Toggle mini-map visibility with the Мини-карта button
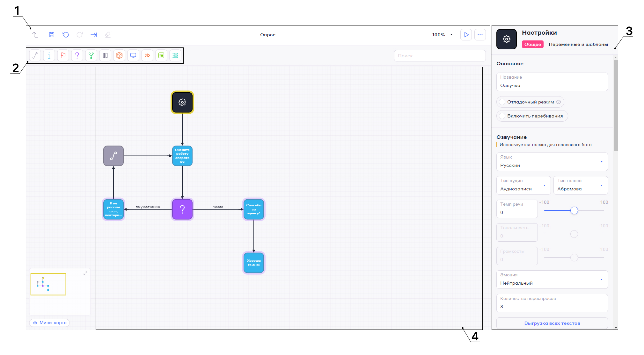Image resolution: width=644 pixels, height=355 pixels. [49, 323]
